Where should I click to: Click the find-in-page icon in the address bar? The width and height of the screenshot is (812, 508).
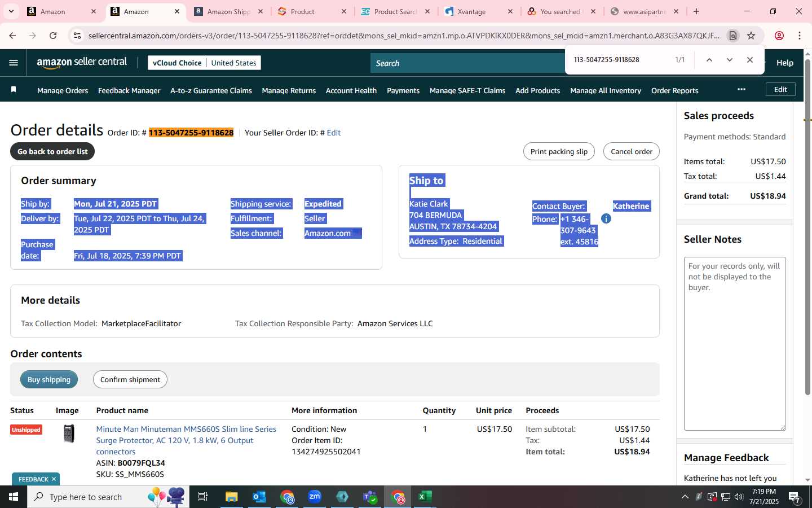(x=732, y=36)
